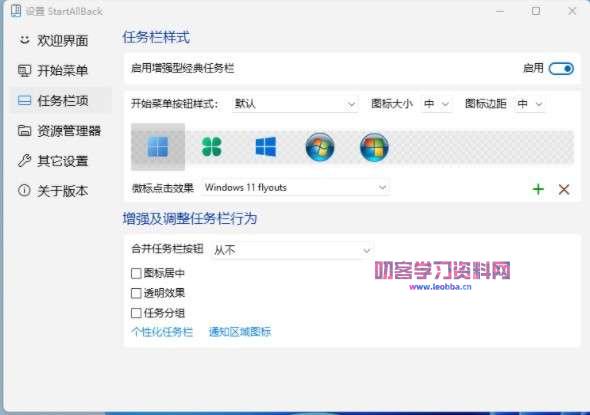The image size is (590, 415).
Task: Open the 开始菜单按钮样式 dropdown
Action: pos(295,104)
